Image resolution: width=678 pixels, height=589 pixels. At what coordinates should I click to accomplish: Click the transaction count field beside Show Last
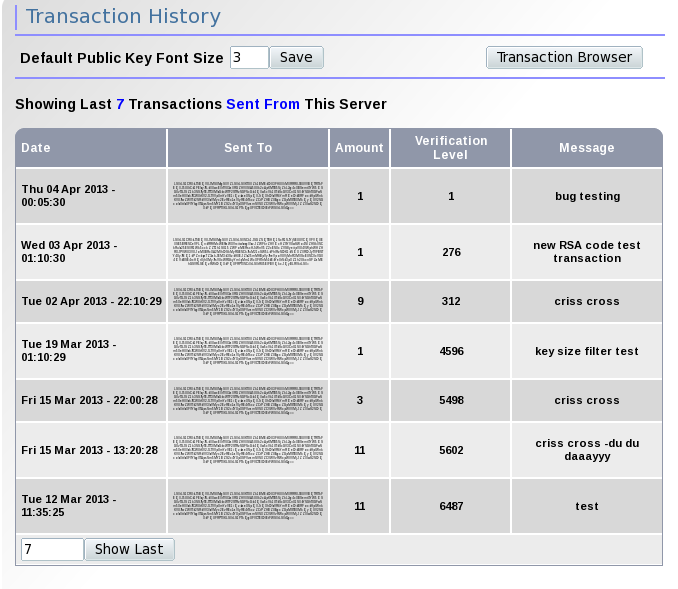click(52, 549)
